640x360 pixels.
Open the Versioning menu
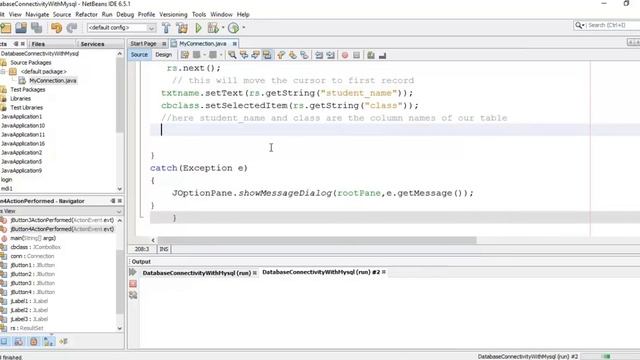pos(173,14)
